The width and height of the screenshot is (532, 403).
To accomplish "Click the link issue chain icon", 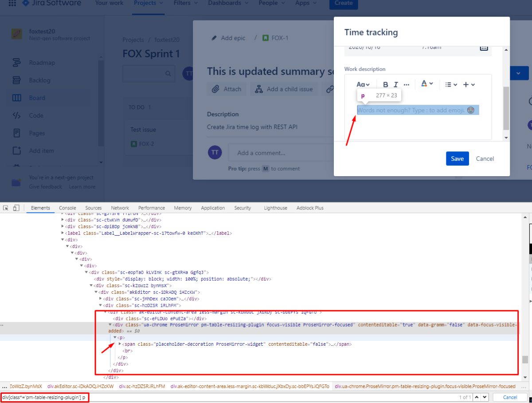I will coord(329,89).
